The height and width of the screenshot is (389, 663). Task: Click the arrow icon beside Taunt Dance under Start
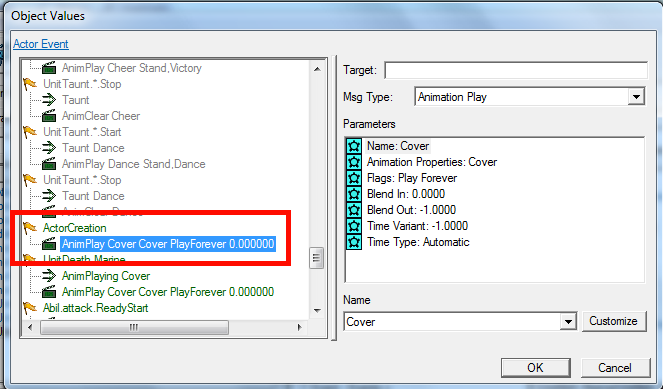tap(49, 148)
